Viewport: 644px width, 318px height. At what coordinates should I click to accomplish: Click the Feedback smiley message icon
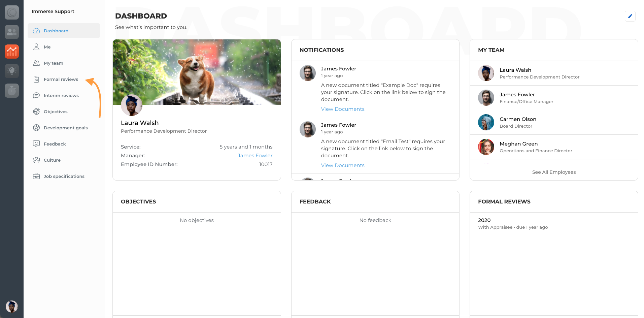click(36, 144)
